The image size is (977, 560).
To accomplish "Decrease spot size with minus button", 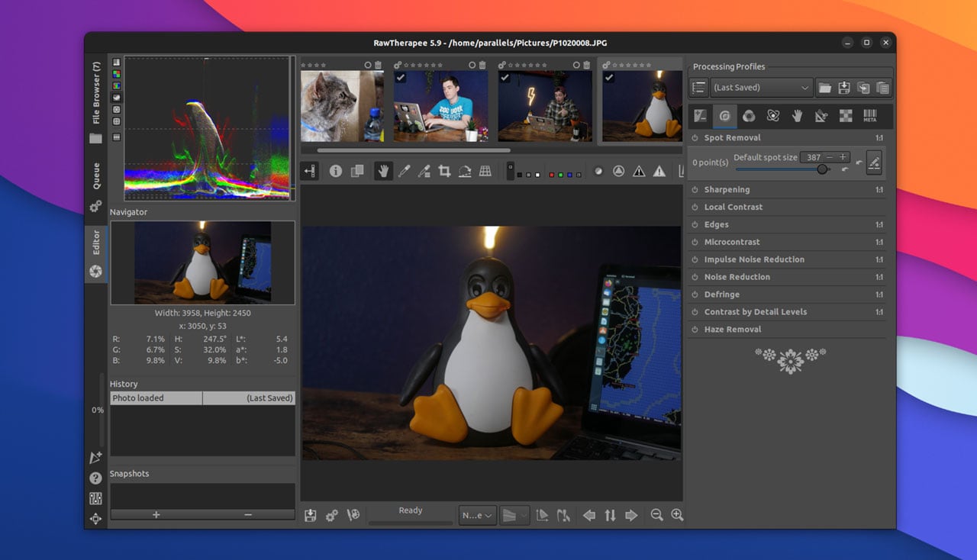I will coord(830,157).
